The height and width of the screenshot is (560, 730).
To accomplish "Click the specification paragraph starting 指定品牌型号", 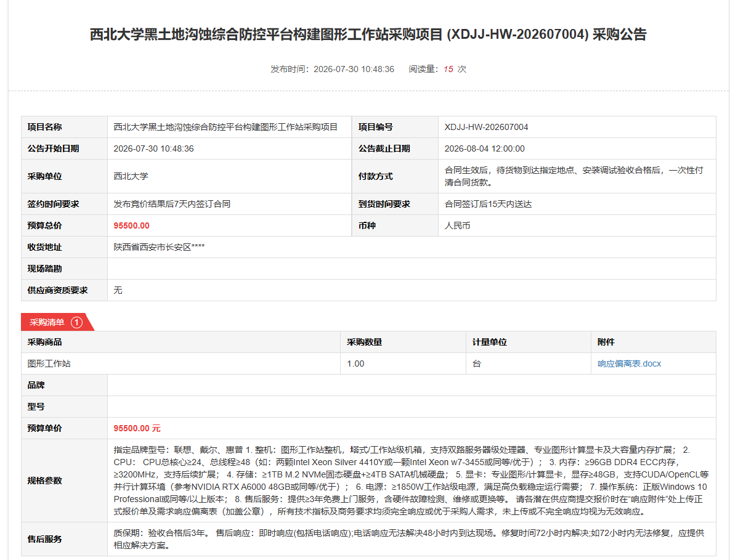I will [x=411, y=481].
